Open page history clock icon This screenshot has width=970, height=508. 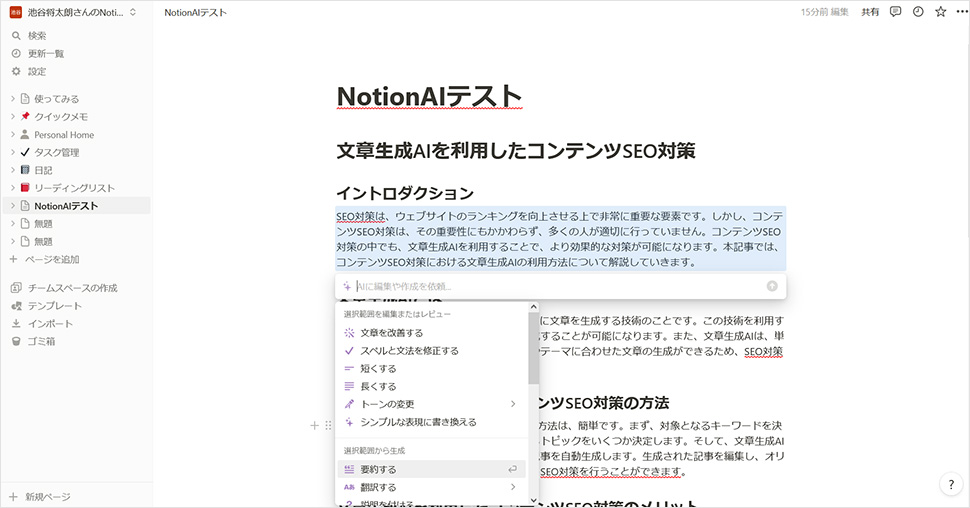[x=918, y=12]
